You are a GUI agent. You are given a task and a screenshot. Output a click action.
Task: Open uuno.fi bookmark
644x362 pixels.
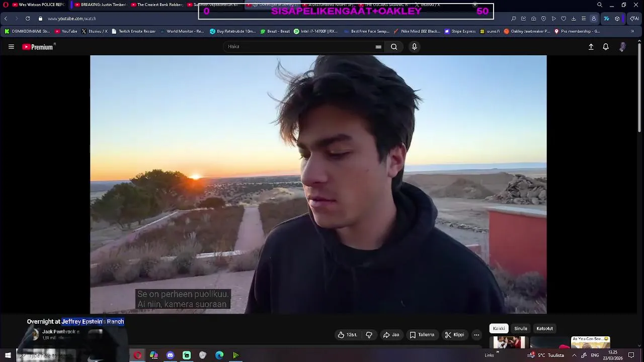pyautogui.click(x=490, y=31)
